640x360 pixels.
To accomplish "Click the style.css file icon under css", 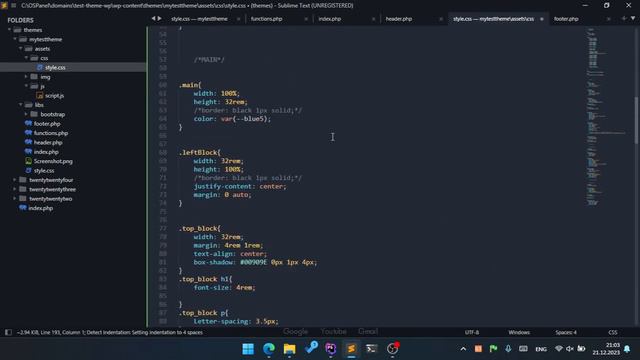I will tap(40, 67).
